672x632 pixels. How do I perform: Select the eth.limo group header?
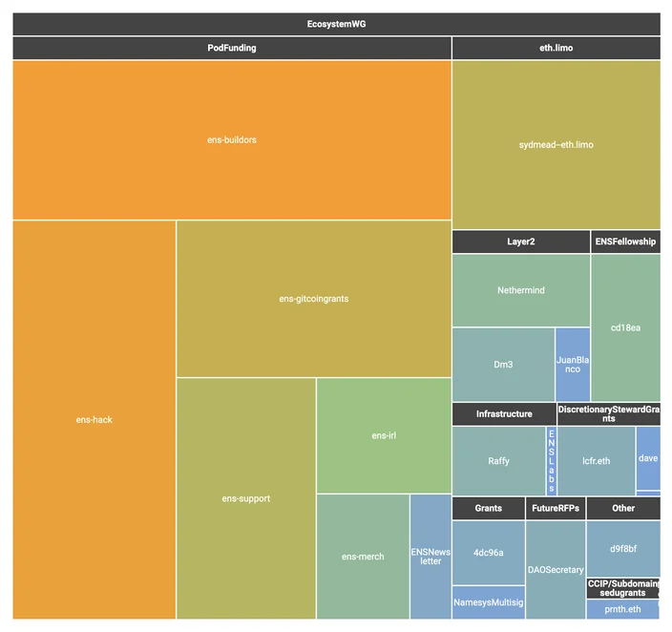point(556,48)
